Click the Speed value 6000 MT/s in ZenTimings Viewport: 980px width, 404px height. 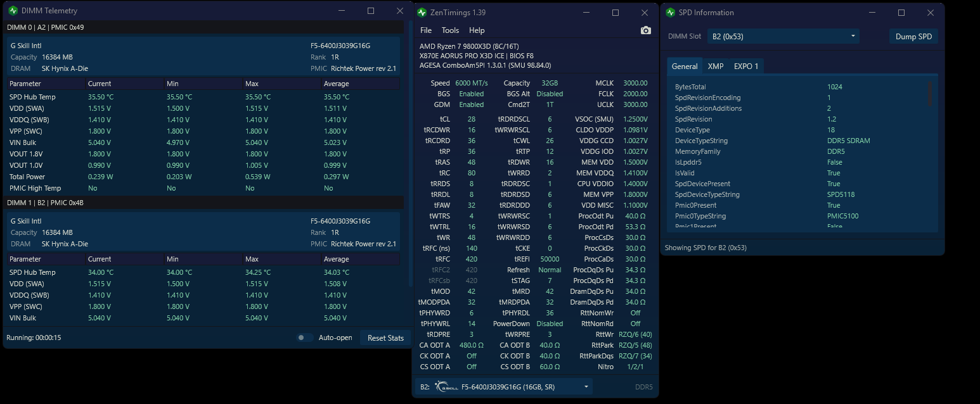click(x=472, y=83)
